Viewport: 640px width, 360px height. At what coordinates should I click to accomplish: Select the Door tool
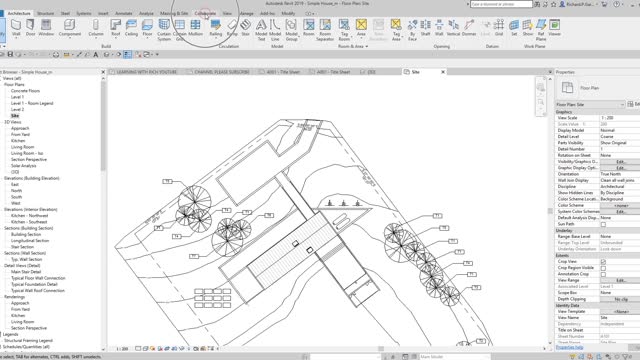point(31,28)
